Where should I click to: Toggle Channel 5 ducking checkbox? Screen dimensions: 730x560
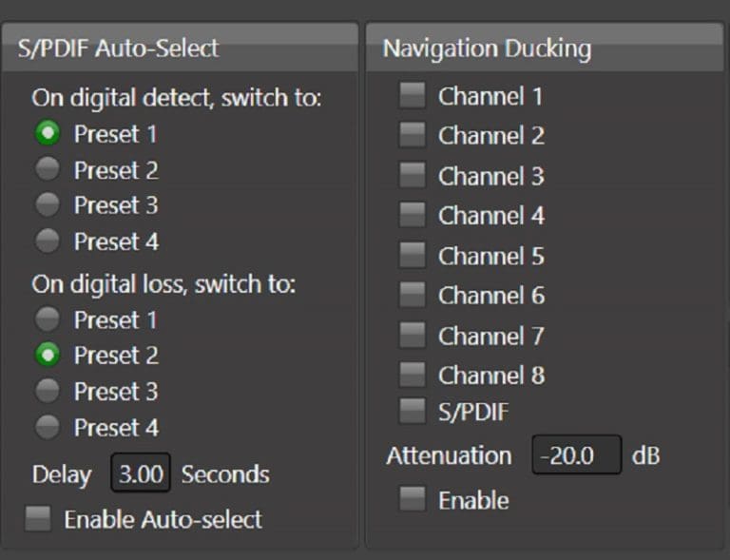tap(412, 255)
